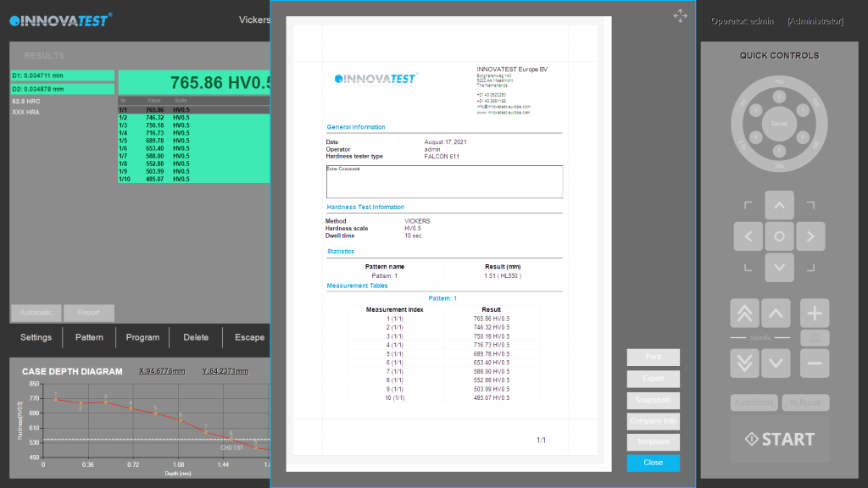Click the move-dialog crosshair icon

click(x=681, y=15)
